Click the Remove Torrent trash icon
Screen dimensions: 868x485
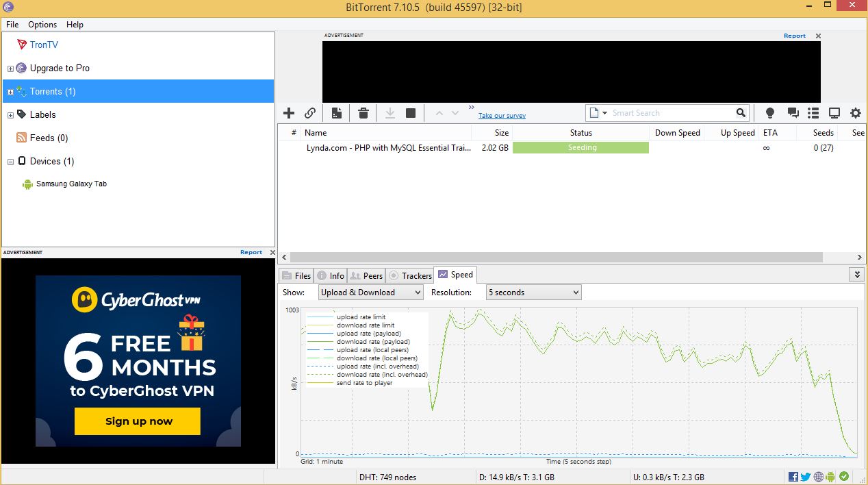click(x=363, y=113)
